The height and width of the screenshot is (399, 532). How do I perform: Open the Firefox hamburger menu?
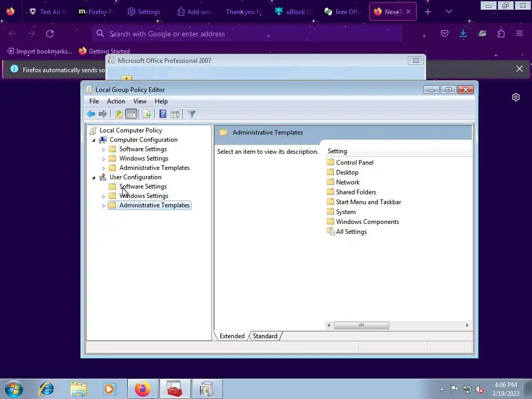(520, 33)
